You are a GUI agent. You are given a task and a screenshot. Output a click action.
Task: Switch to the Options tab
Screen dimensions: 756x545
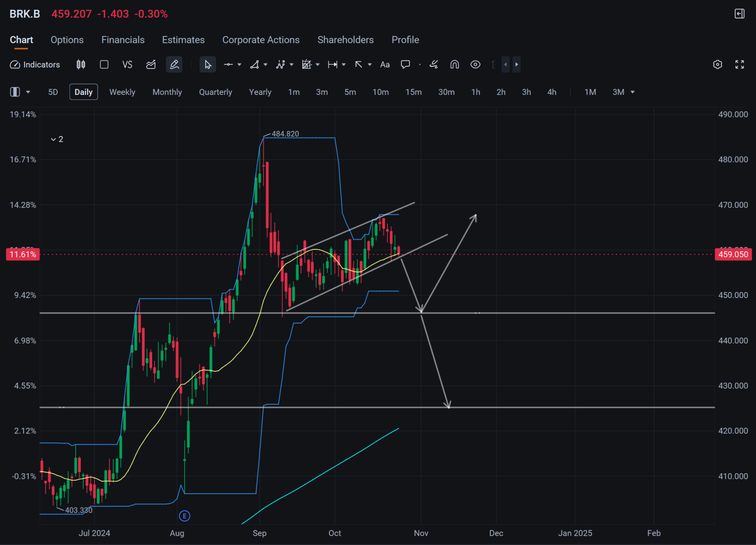(67, 40)
